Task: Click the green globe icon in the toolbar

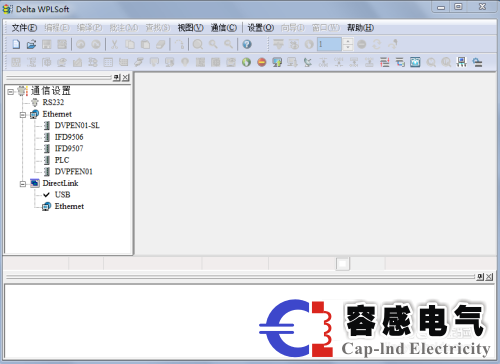Action: tap(246, 62)
